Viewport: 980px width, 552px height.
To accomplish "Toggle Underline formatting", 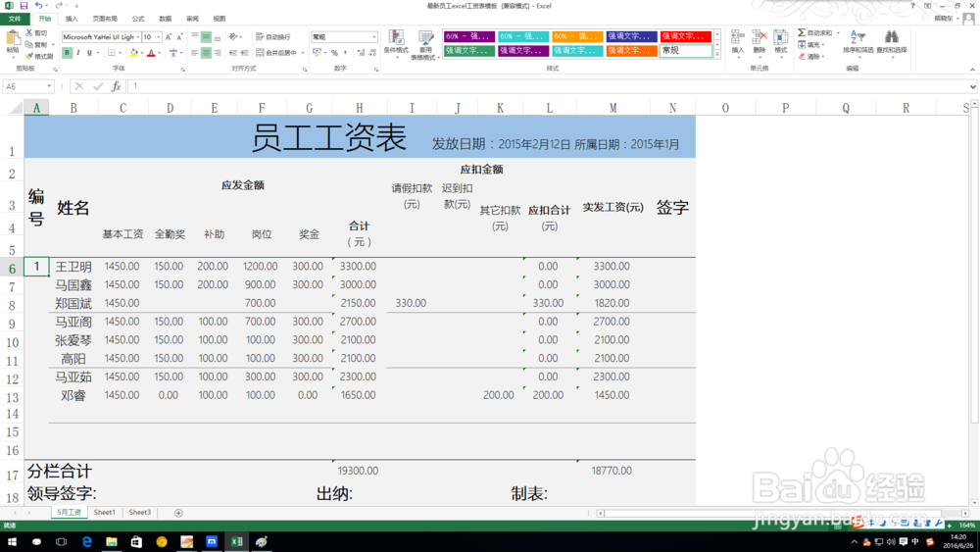I will [x=89, y=53].
